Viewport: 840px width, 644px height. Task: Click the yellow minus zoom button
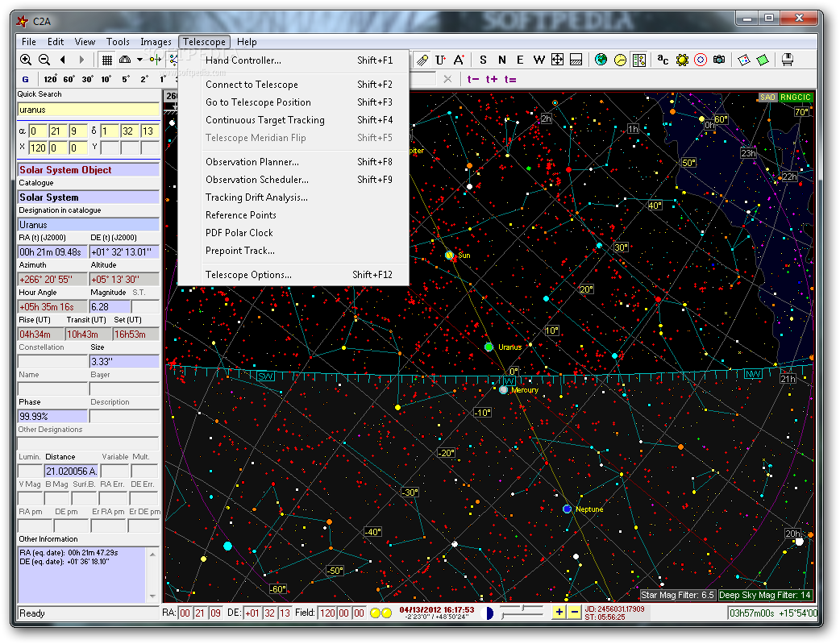point(574,612)
